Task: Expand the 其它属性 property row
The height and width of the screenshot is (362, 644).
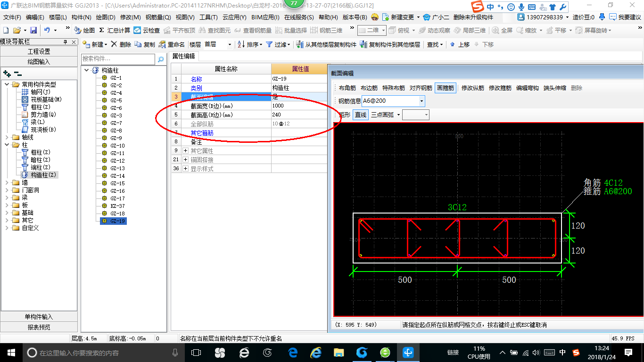Action: (185, 151)
